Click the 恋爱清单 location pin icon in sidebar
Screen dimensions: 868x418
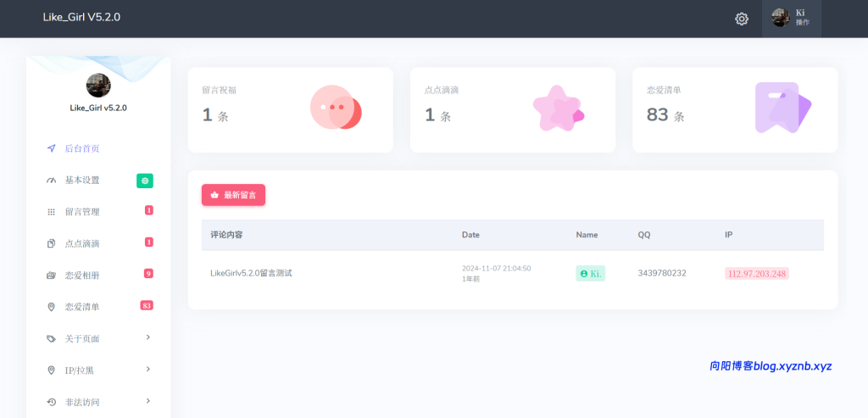click(52, 307)
